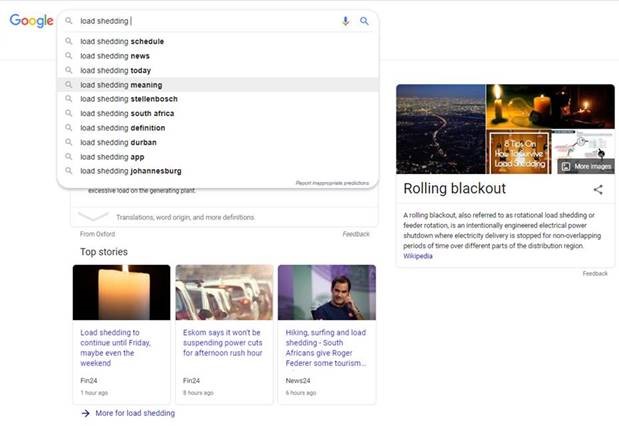This screenshot has height=426, width=619.
Task: Click the voice search microphone icon
Action: pos(346,21)
